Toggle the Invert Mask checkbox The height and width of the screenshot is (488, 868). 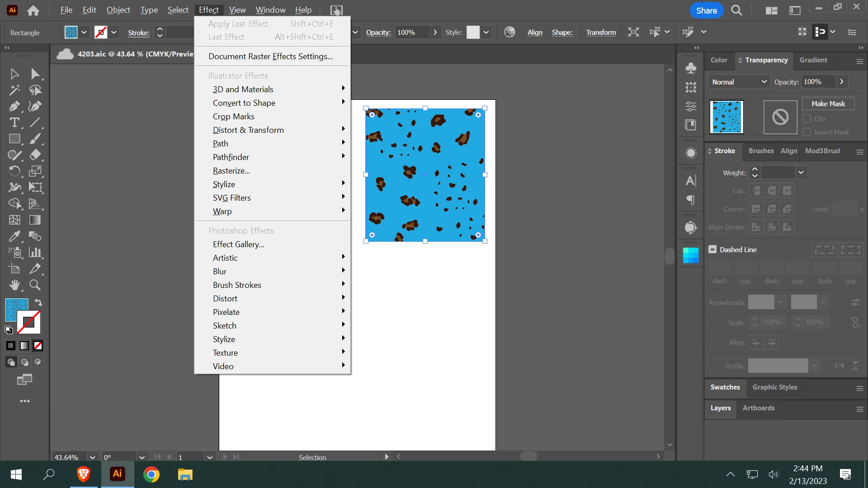point(807,132)
